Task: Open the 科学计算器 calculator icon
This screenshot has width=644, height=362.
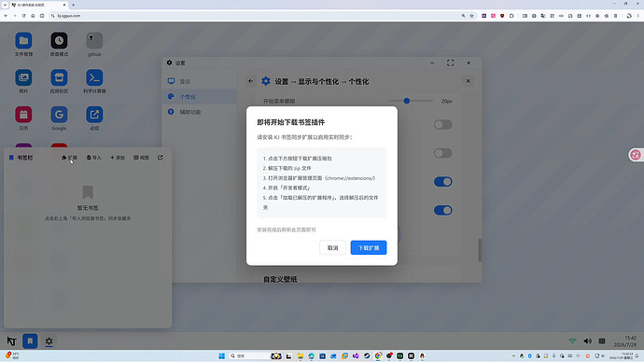Action: point(94,78)
